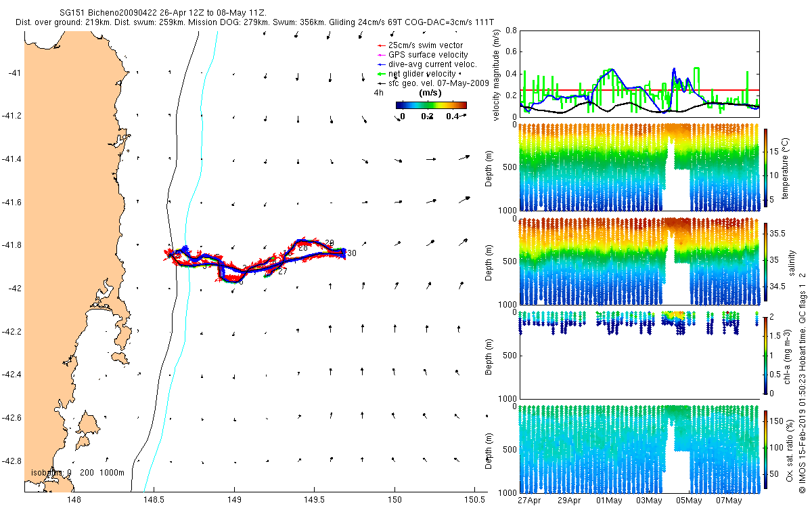The height and width of the screenshot is (508, 812).
Task: Click the '0.8' tick on the velocity plot
Action: (510, 31)
